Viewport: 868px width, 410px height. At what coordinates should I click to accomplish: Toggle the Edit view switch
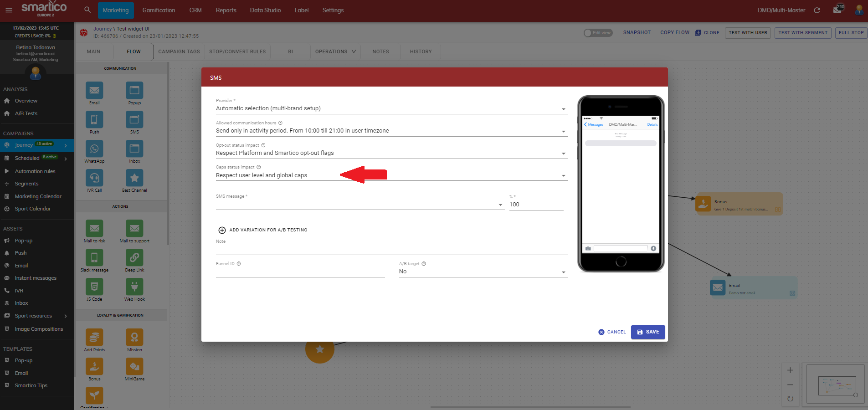pyautogui.click(x=598, y=33)
